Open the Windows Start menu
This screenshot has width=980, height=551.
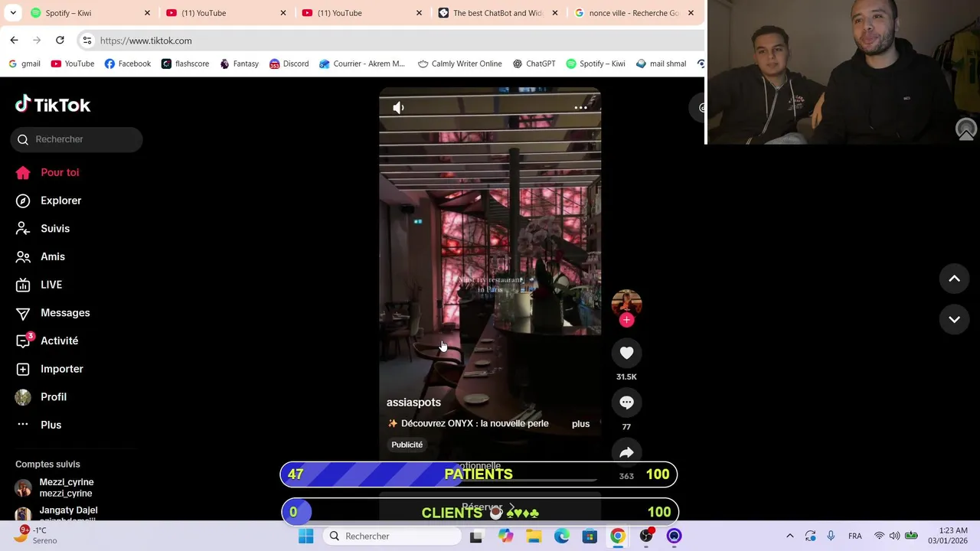click(x=305, y=536)
